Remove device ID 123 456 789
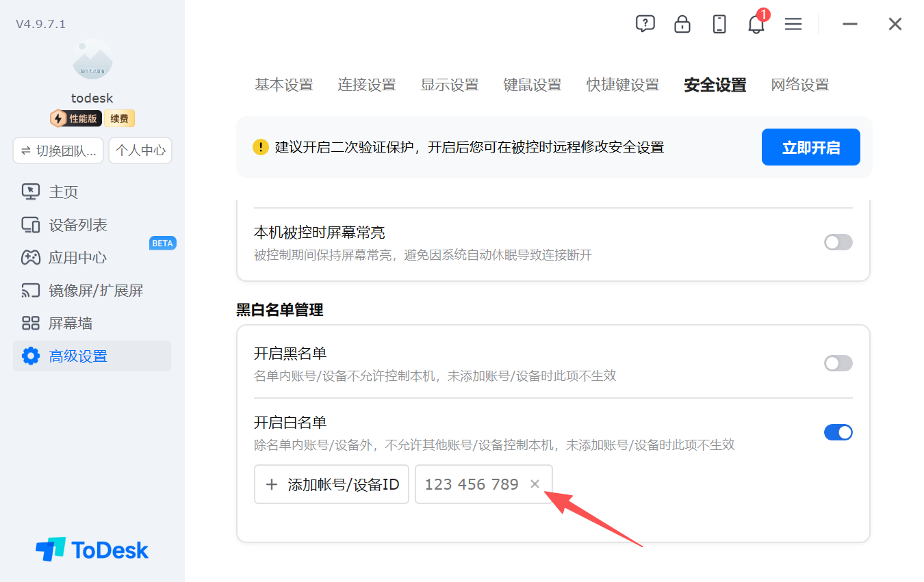The image size is (924, 582). tap(535, 484)
